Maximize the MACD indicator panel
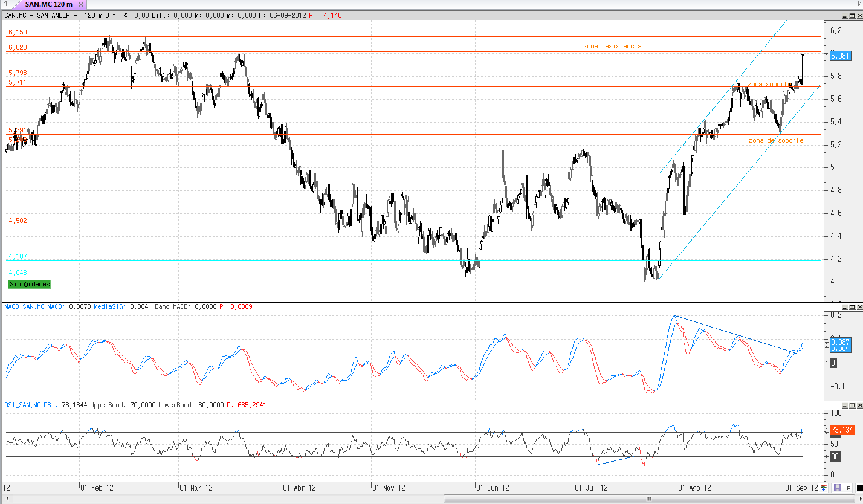Screen dimensions: 863x504 coord(852,307)
